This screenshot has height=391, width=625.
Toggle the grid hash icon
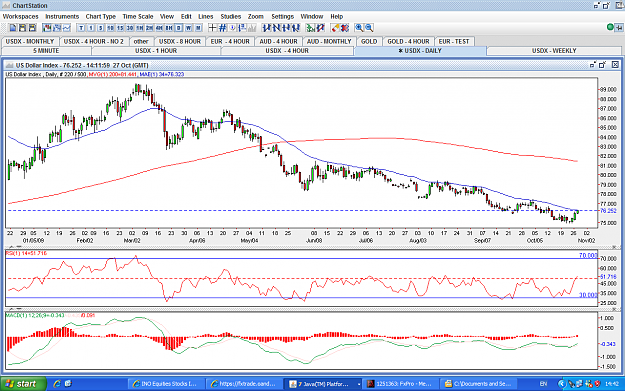222,28
